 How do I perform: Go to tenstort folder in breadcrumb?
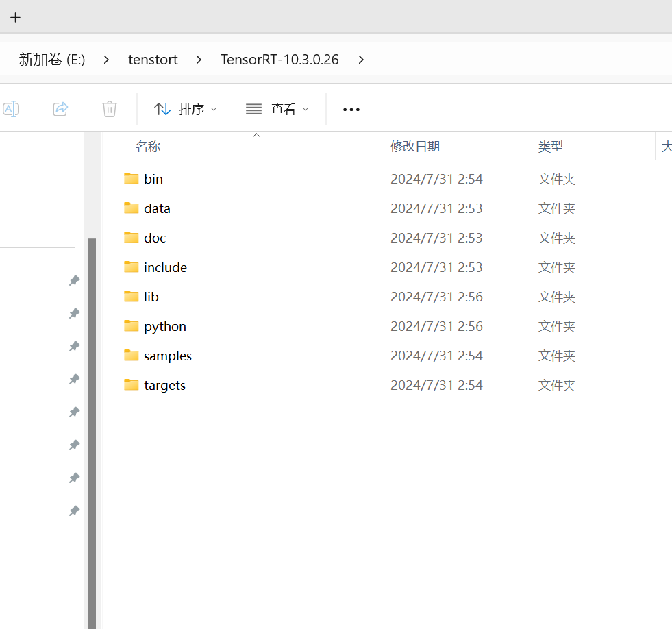(x=153, y=60)
